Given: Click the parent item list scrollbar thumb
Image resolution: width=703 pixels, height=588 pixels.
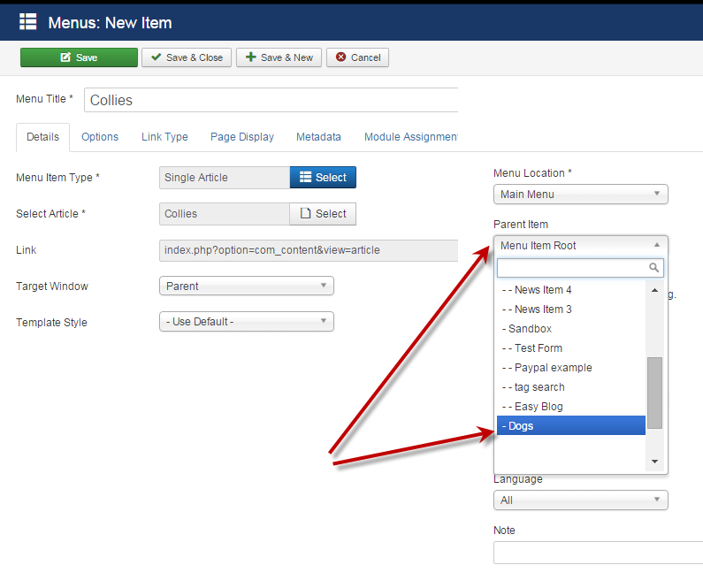Looking at the screenshot, I should click(654, 393).
